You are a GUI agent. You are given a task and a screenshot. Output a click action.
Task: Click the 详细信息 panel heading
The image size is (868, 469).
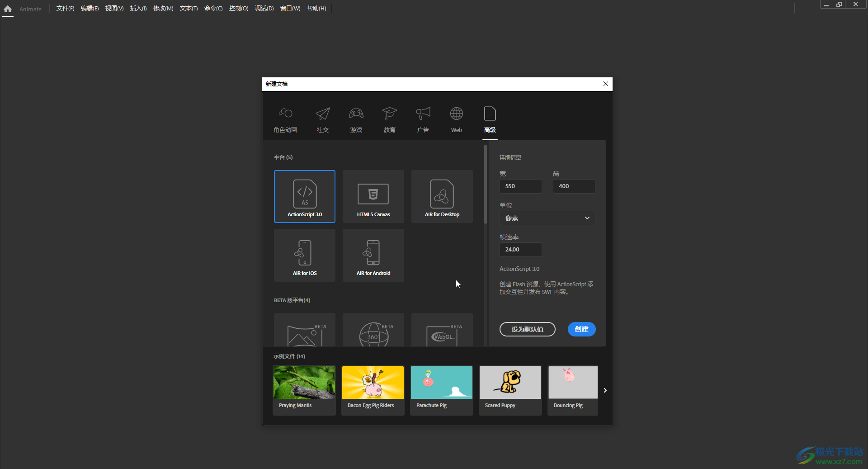tap(510, 157)
